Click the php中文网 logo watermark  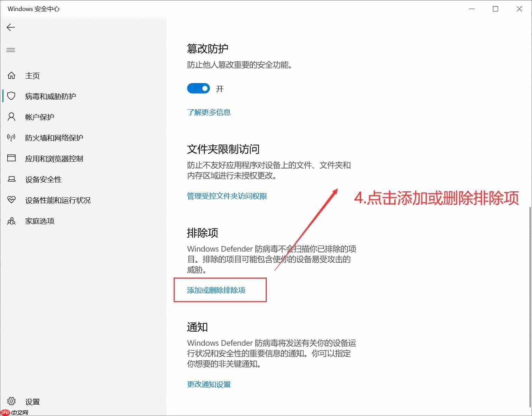[13, 412]
